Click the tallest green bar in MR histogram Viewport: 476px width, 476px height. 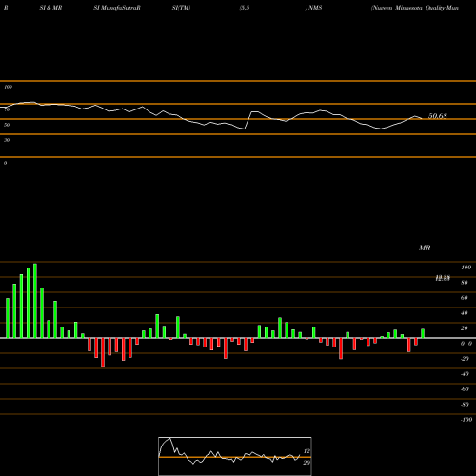35,301
